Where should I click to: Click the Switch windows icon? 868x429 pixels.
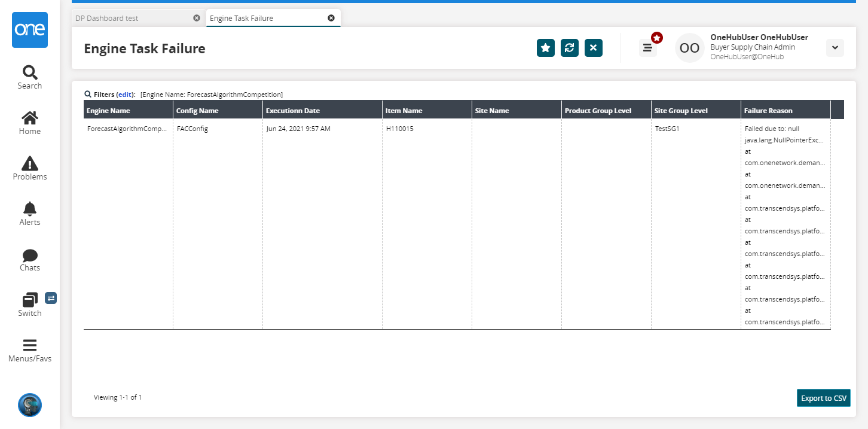30,300
